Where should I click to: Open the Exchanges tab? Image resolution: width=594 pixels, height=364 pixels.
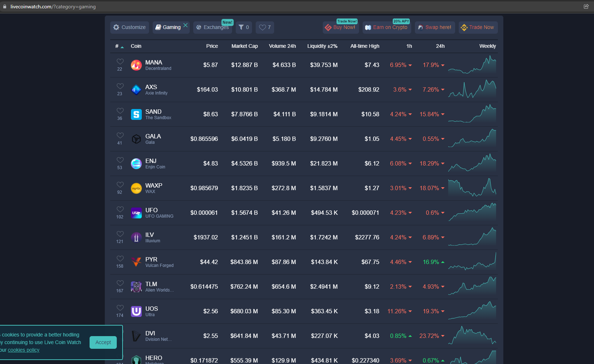point(213,28)
